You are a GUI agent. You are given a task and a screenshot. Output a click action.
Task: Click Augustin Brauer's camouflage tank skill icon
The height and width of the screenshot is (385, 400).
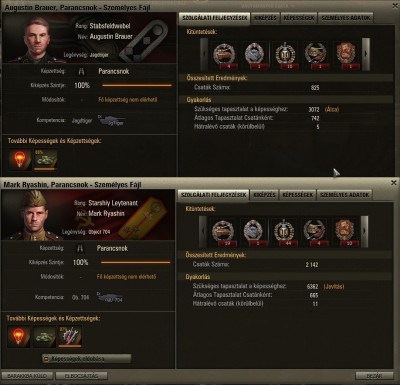[46, 159]
